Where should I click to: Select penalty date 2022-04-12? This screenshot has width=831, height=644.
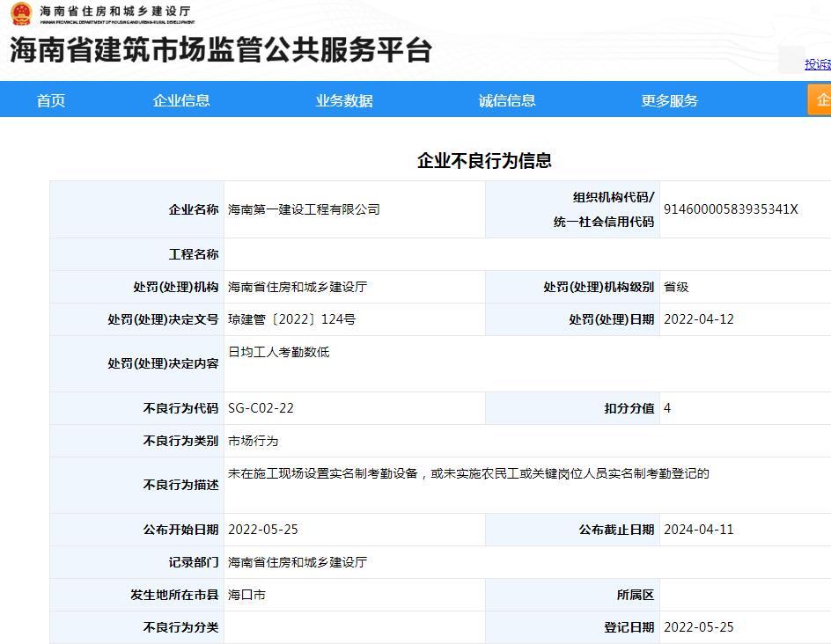[x=698, y=319]
